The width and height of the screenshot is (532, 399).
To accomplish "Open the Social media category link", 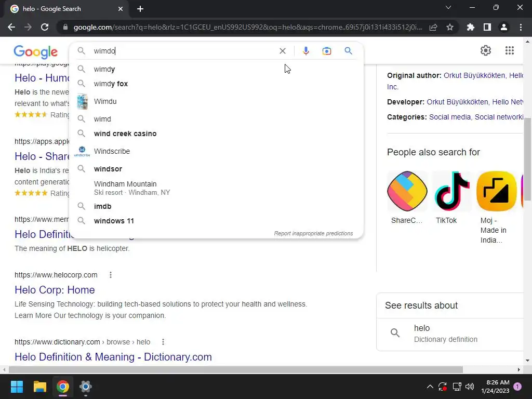I will click(449, 117).
